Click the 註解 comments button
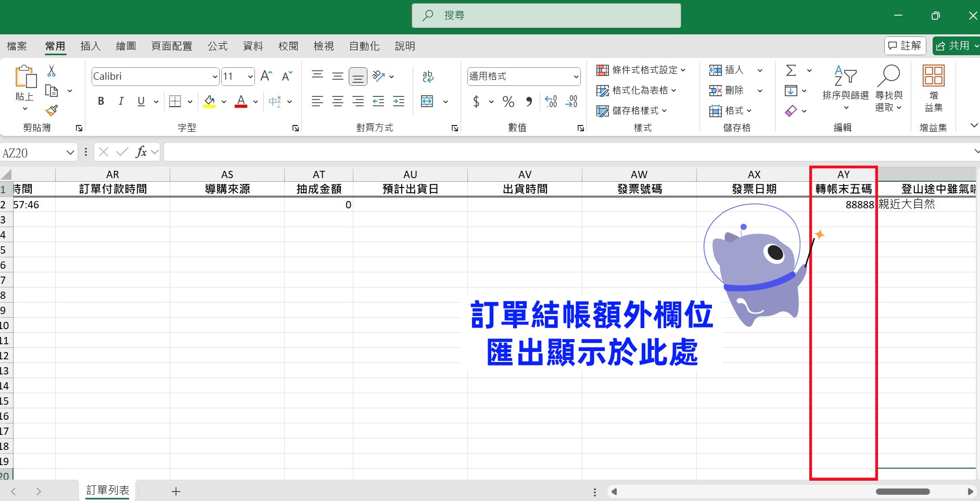Image resolution: width=980 pixels, height=501 pixels. click(x=905, y=46)
